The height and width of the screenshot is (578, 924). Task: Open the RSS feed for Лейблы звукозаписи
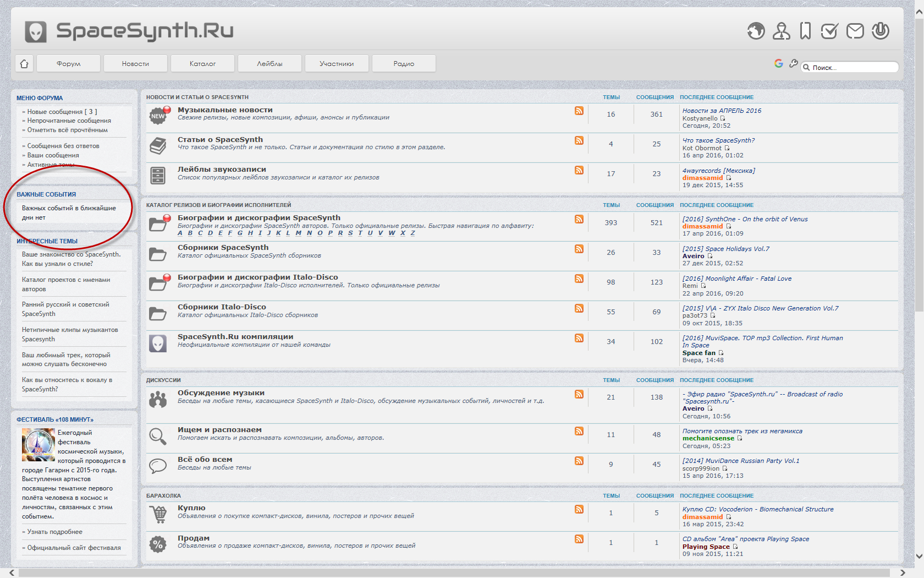tap(579, 170)
